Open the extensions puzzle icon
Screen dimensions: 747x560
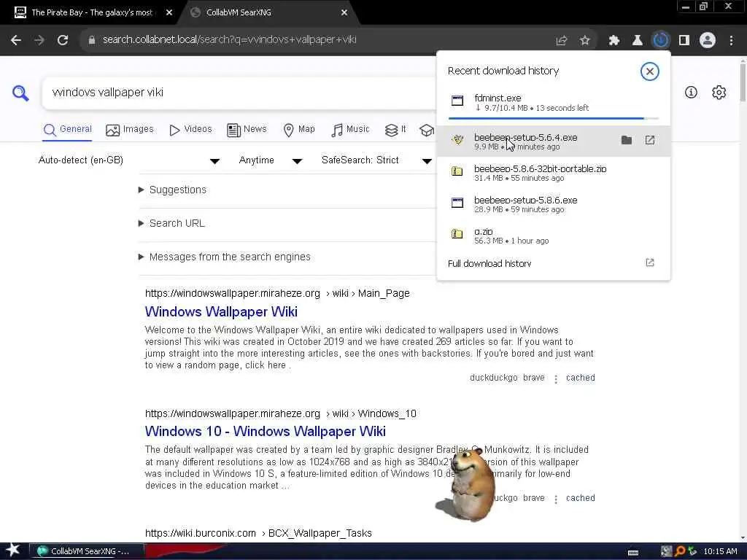pos(614,41)
